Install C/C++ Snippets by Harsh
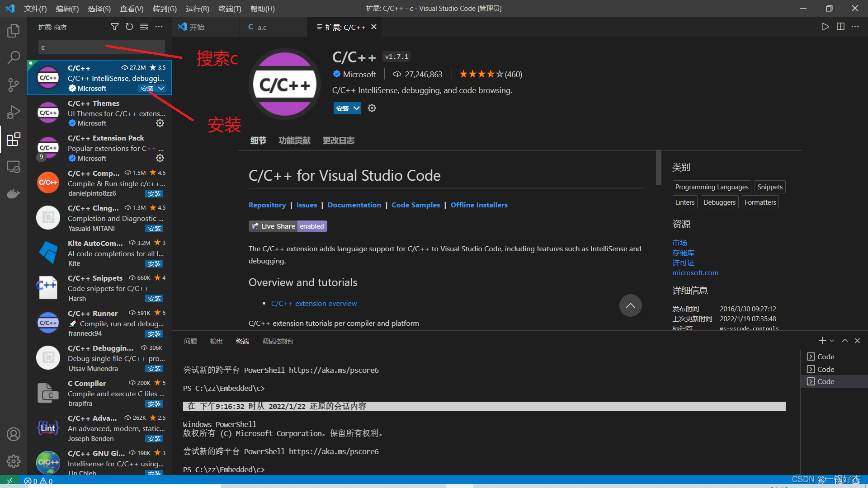 point(154,299)
